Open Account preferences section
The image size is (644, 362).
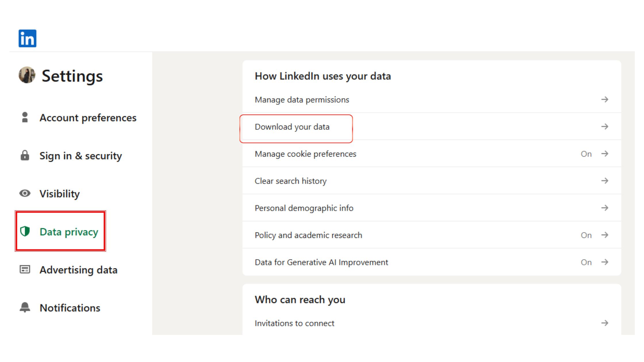pyautogui.click(x=88, y=118)
